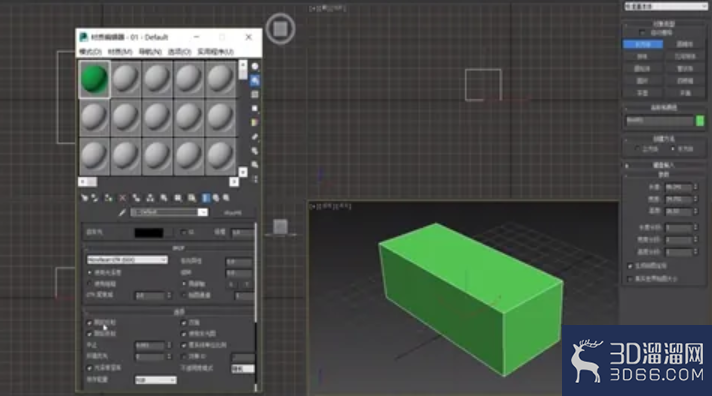Select the second sample slot in the first row
Image resolution: width=712 pixels, height=396 pixels.
(x=126, y=79)
